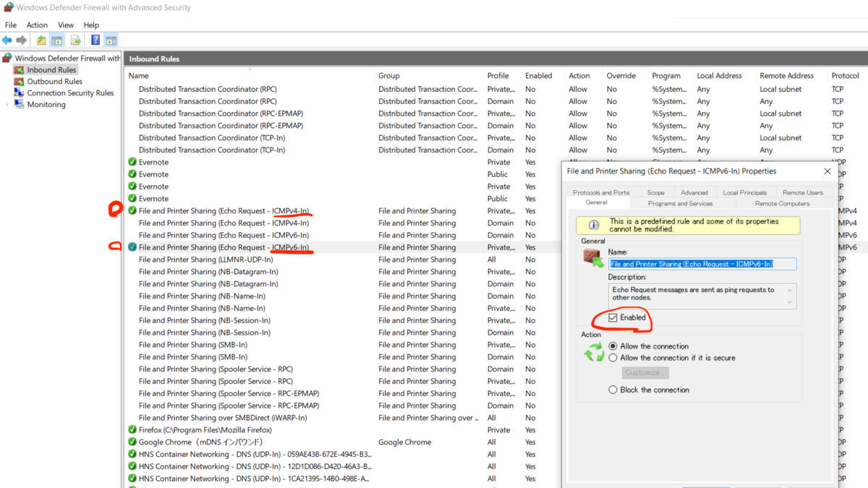Go back using the blue Back arrow
This screenshot has height=488, width=868.
tap(7, 40)
